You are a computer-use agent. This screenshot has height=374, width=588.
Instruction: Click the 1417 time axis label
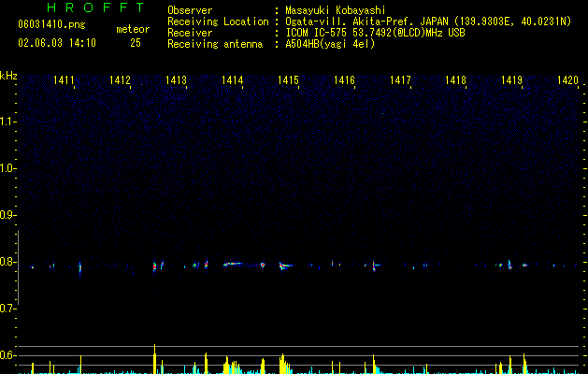click(x=400, y=80)
